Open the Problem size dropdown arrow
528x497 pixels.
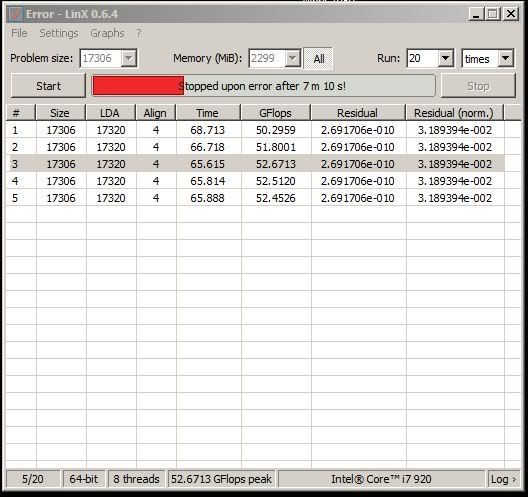point(129,58)
